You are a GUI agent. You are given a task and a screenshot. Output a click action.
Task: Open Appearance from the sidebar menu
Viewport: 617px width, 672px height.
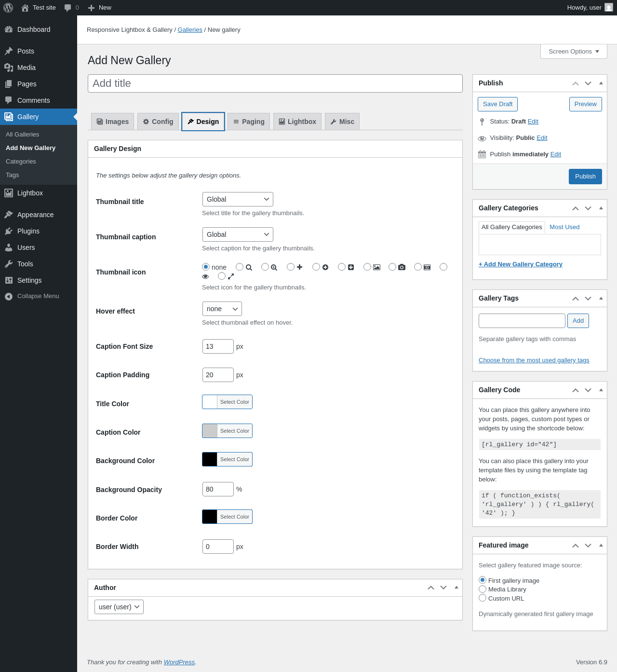[x=35, y=215]
